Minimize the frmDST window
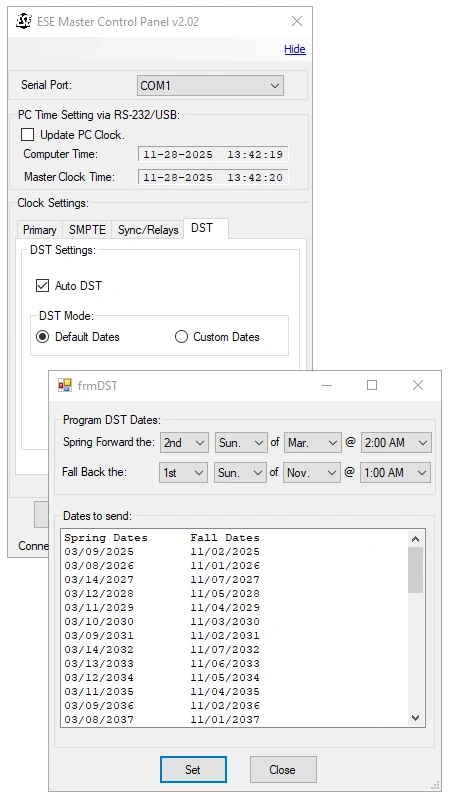455x793 pixels. click(x=327, y=385)
